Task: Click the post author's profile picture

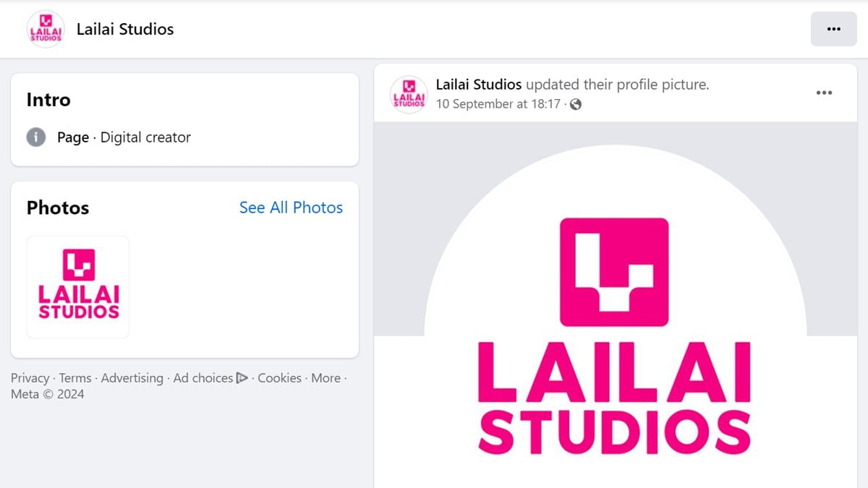Action: pyautogui.click(x=407, y=94)
